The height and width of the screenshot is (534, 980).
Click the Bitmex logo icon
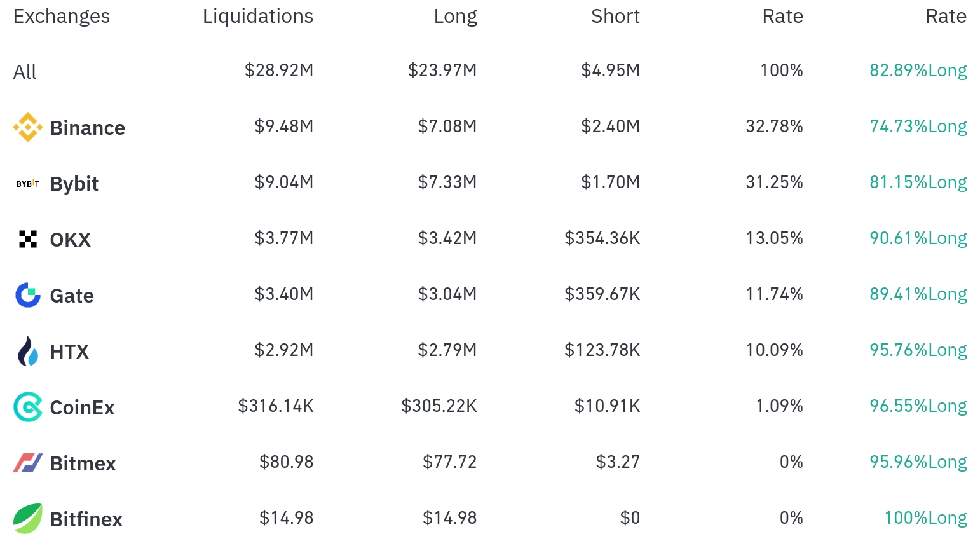28,463
